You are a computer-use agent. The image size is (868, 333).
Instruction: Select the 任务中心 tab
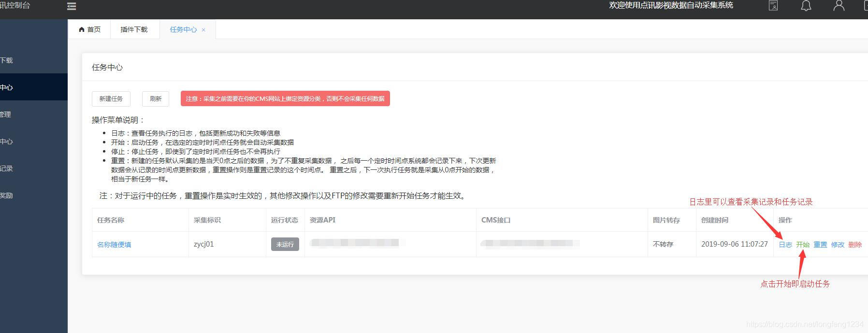[x=183, y=29]
